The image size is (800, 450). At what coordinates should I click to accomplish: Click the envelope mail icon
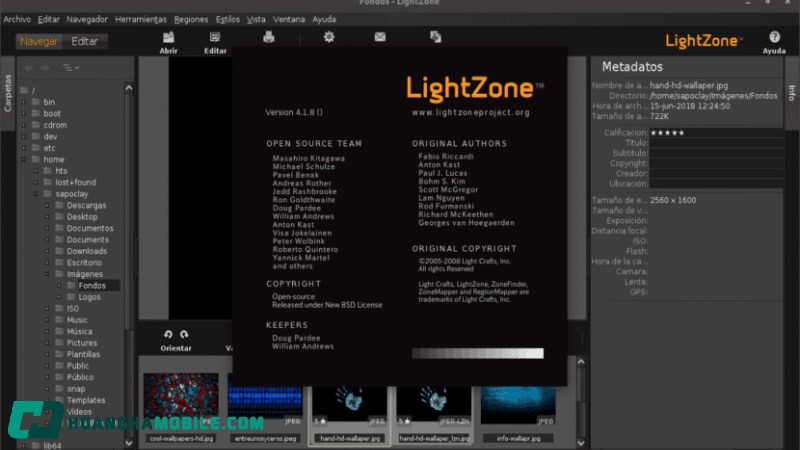380,37
